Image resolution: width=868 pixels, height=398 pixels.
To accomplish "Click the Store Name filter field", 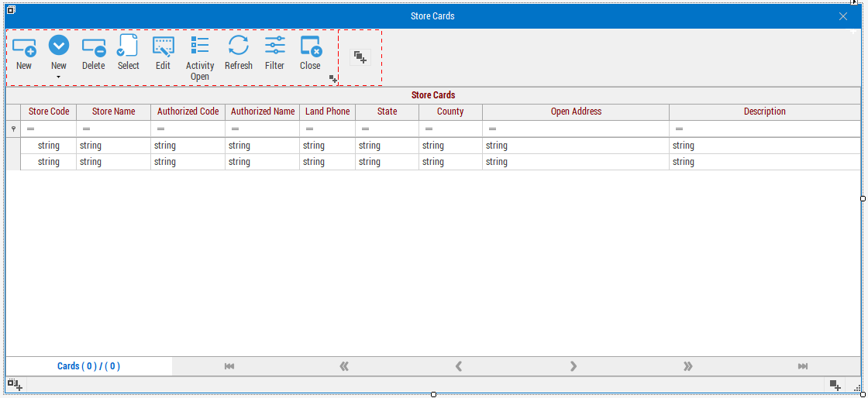I will coord(113,129).
